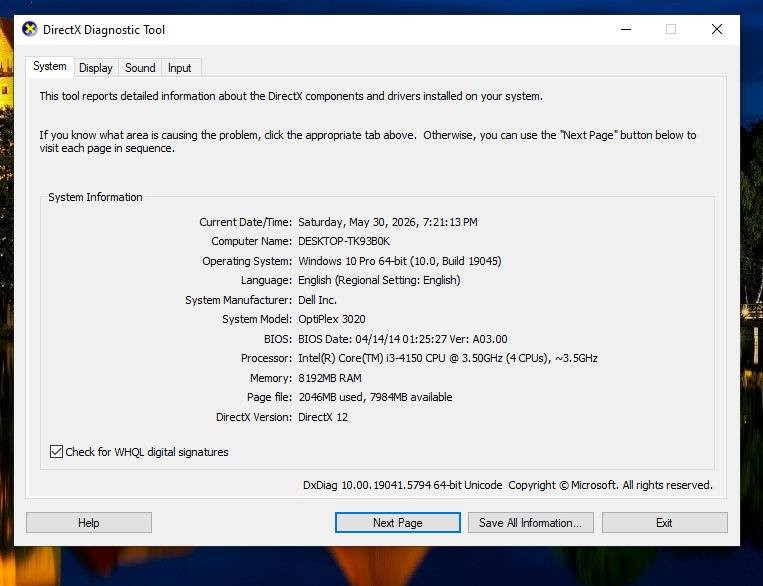
Task: Click the 'This tool reports detailed information' sentence
Action: coord(291,96)
